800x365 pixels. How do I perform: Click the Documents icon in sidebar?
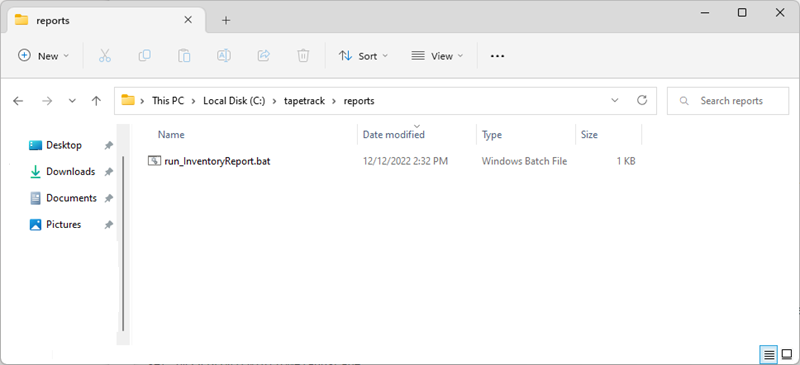[x=35, y=198]
